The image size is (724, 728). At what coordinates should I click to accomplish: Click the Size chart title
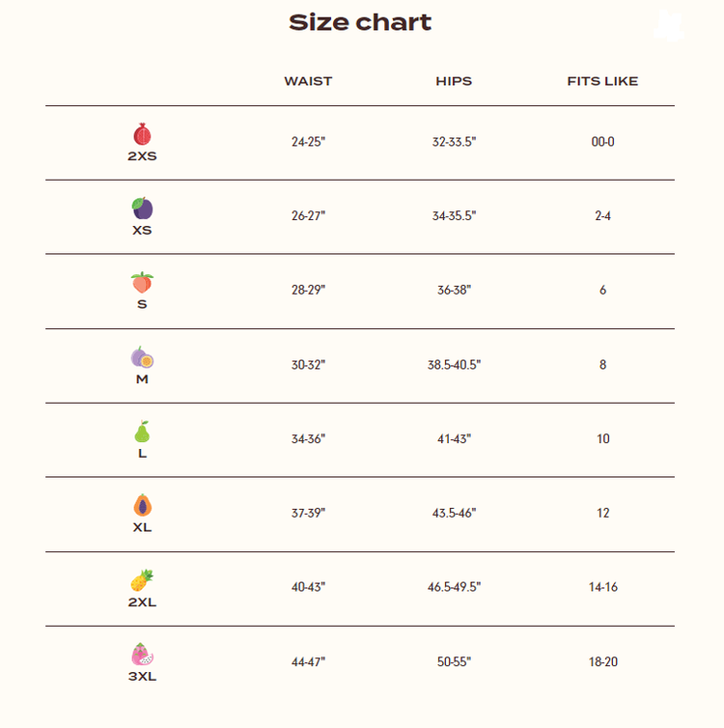pos(360,22)
